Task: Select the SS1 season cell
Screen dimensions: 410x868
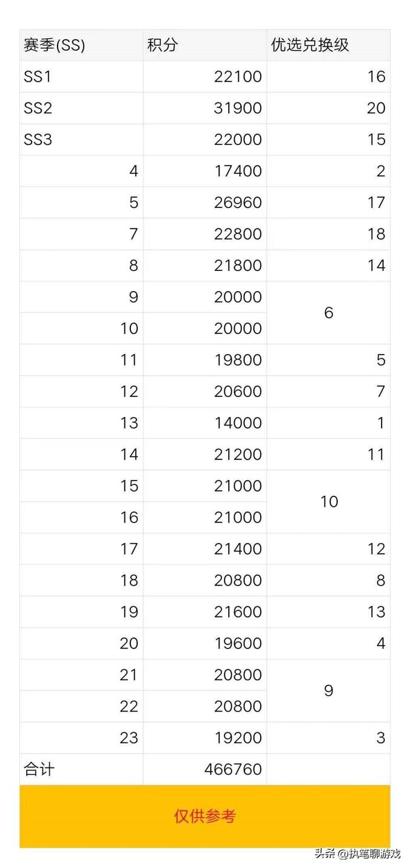Action: coord(38,76)
